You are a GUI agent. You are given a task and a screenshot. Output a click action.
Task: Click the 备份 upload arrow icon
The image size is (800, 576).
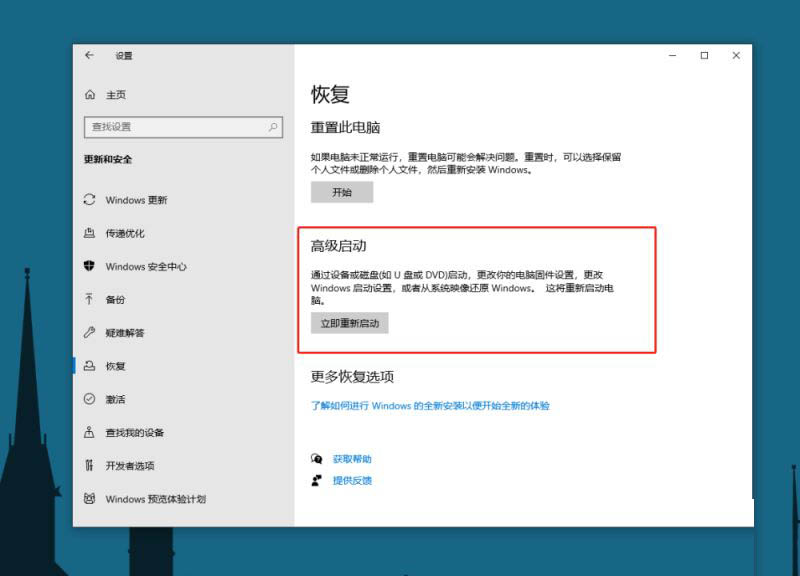coord(89,299)
